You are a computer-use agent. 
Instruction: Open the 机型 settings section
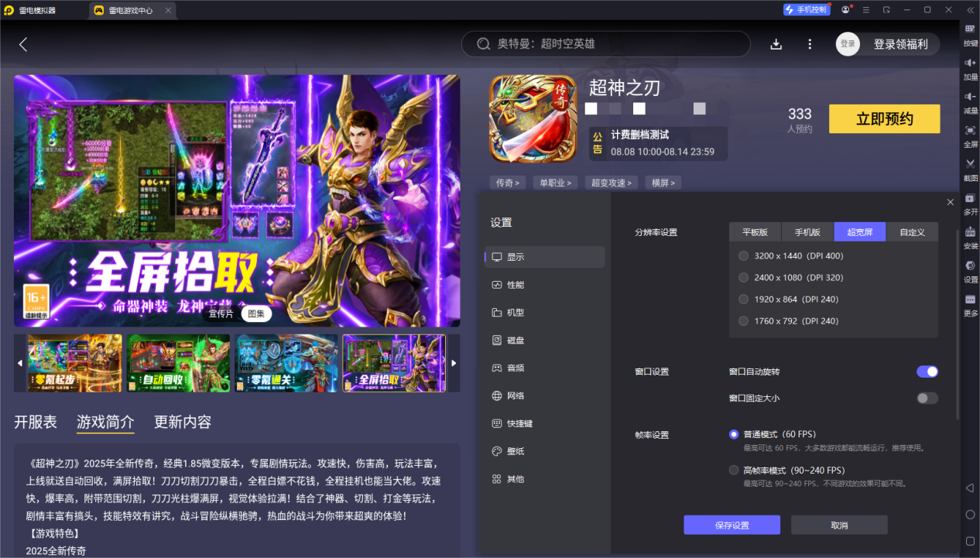click(x=544, y=313)
